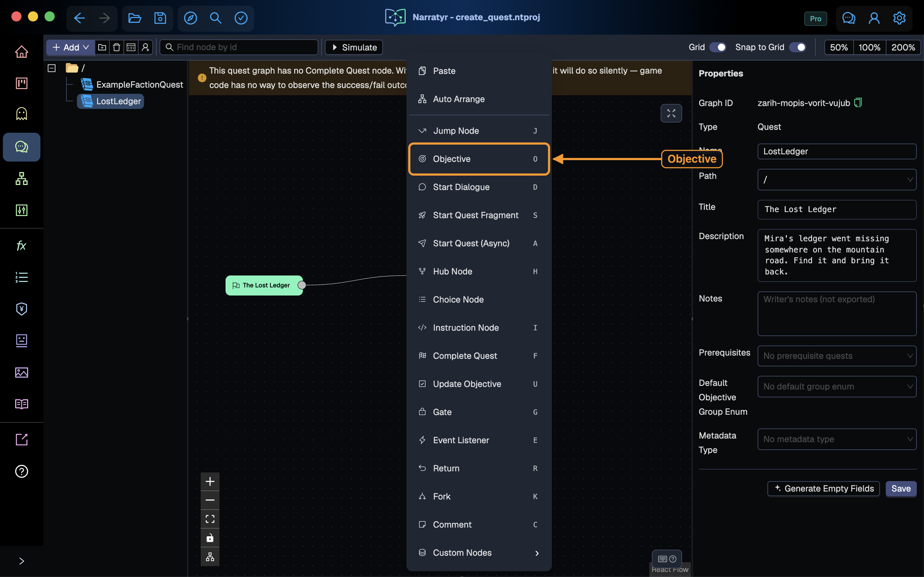This screenshot has width=924, height=577.
Task: Open the dialogue editor sidebar icon
Action: click(x=21, y=146)
